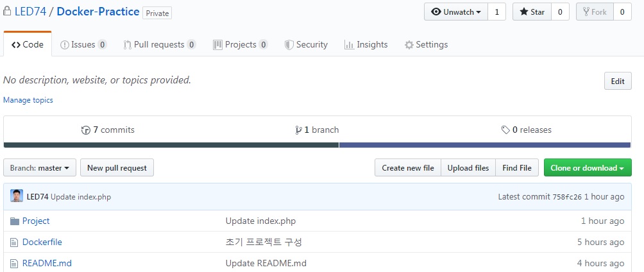Click the Projects board icon
The image size is (644, 272).
click(x=217, y=45)
